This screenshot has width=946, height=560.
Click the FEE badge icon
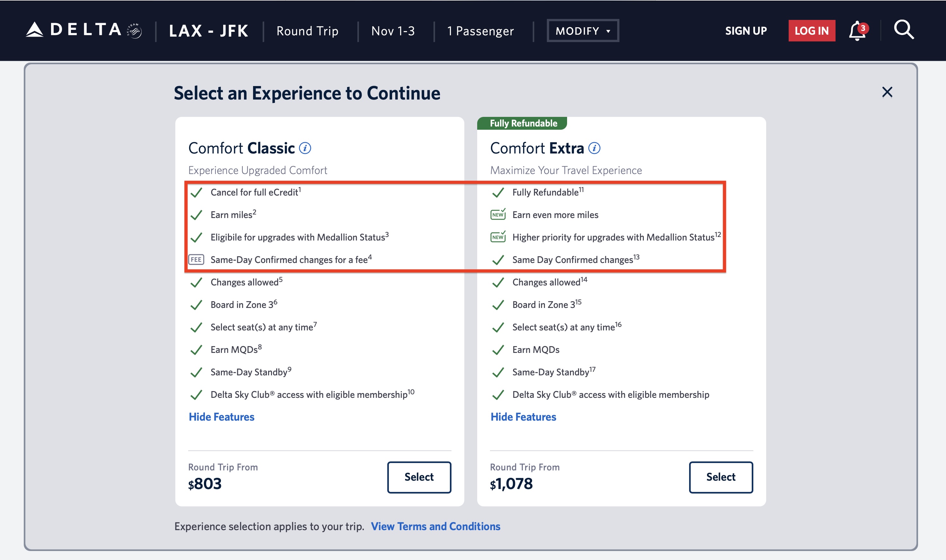[x=196, y=260]
